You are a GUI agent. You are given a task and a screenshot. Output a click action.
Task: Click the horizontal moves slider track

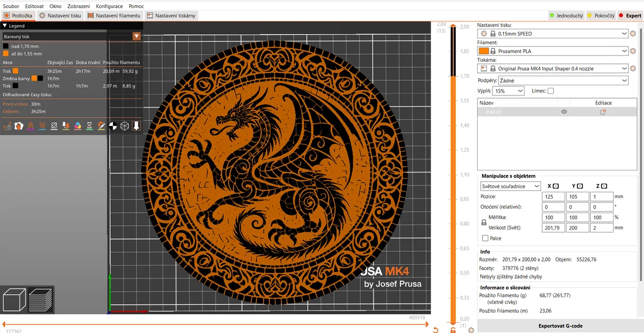215,324
